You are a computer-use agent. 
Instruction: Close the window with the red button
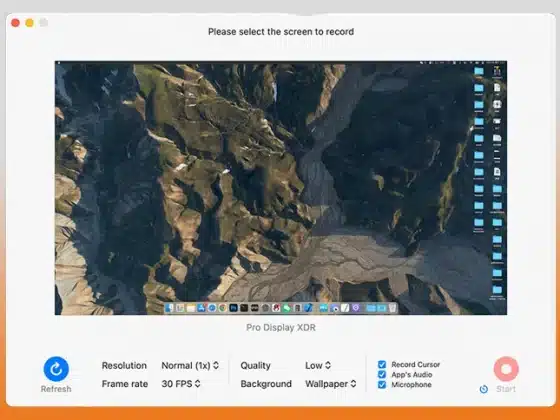(15, 23)
